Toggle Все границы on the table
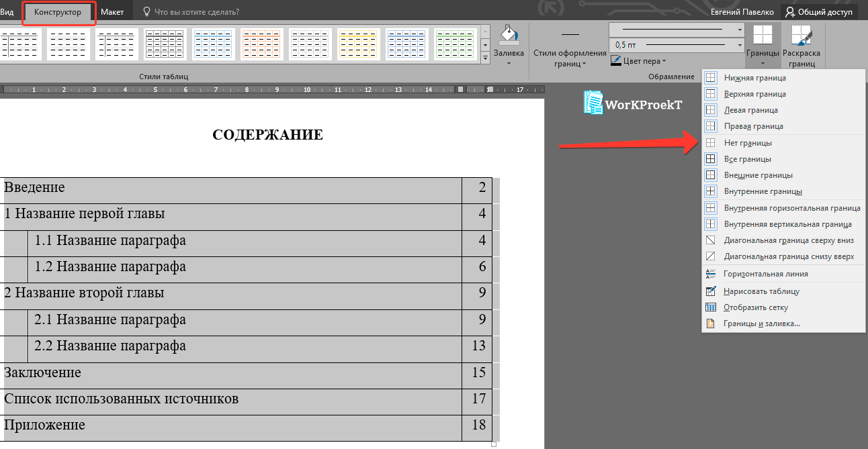 tap(747, 159)
